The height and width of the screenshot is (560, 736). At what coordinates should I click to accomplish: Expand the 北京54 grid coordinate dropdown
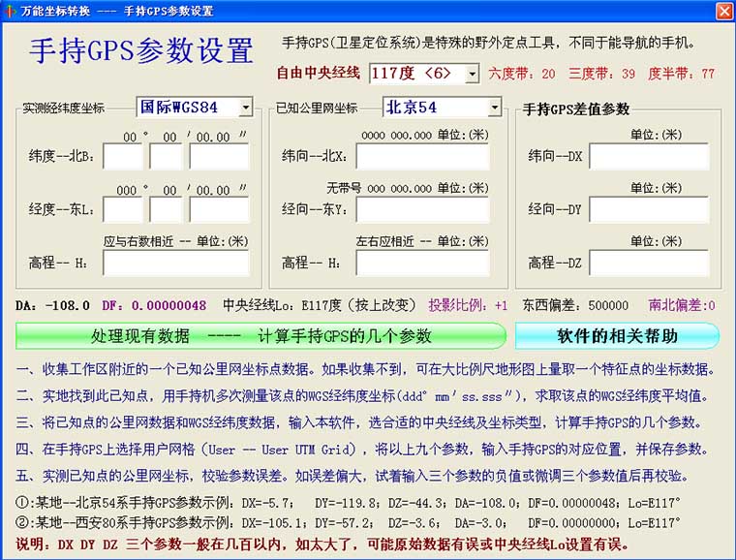(494, 107)
